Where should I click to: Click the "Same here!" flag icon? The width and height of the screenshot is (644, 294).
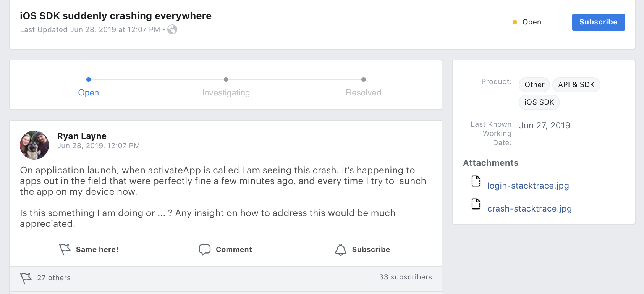pos(65,249)
